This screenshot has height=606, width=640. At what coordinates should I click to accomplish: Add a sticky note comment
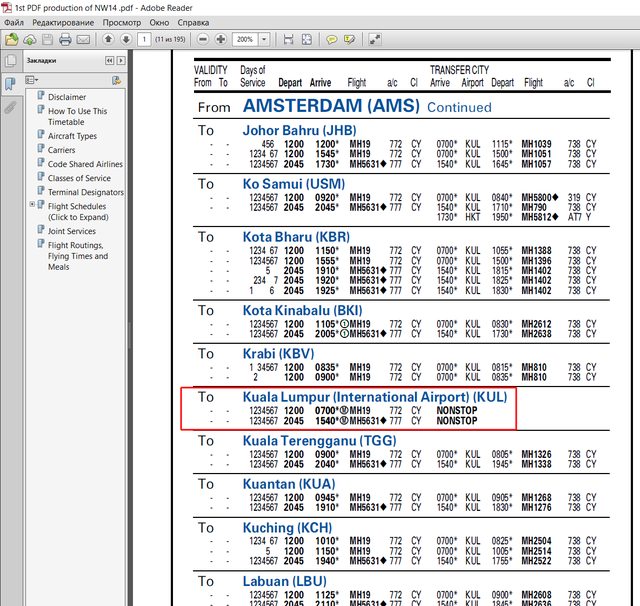click(x=331, y=40)
